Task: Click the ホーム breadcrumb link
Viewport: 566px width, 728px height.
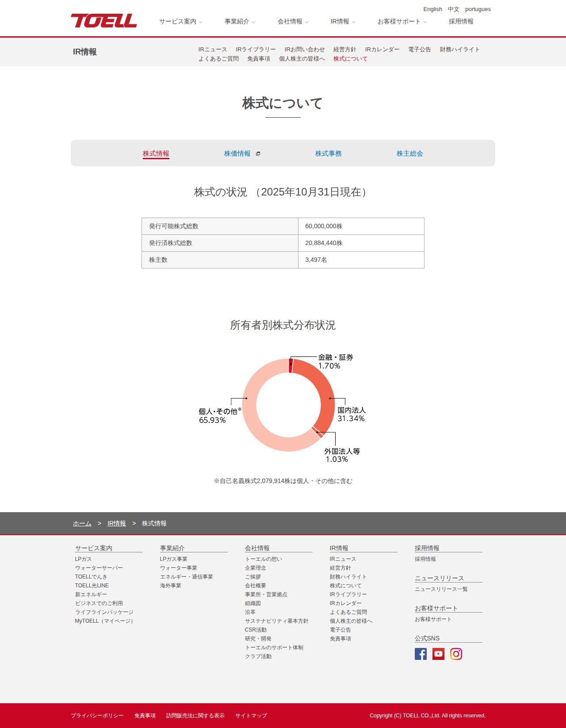Action: click(82, 523)
